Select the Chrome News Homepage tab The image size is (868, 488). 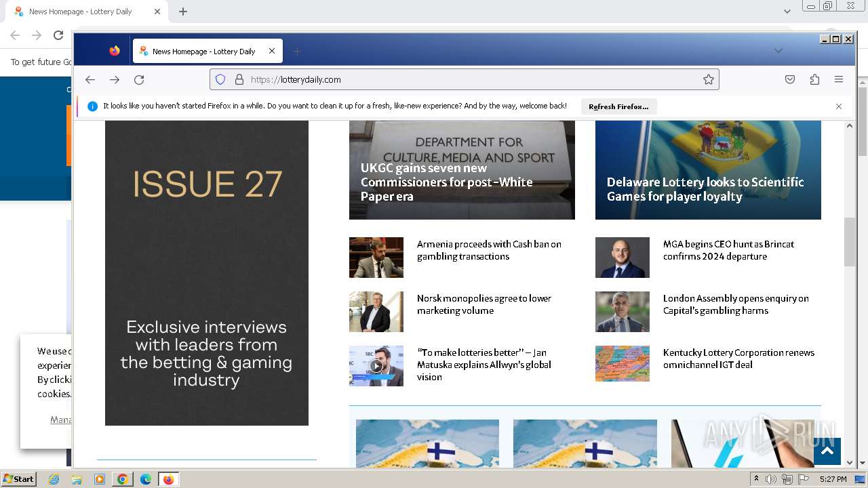click(90, 12)
